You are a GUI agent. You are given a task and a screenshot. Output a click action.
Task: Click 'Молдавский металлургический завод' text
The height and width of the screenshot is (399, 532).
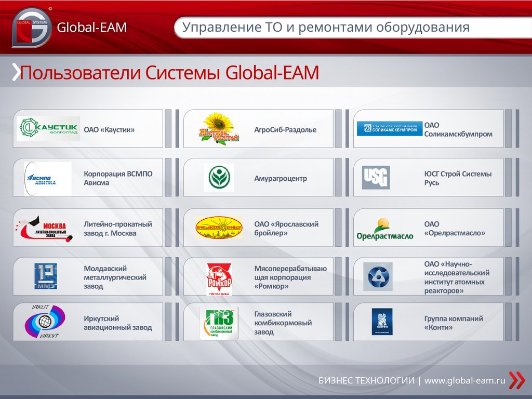coord(115,277)
